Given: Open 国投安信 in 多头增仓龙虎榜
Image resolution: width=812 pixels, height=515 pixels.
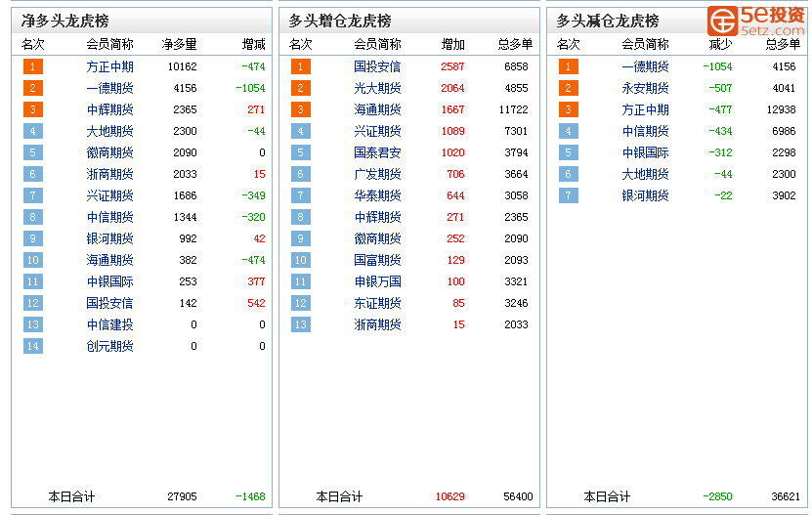Looking at the screenshot, I should (x=377, y=66).
